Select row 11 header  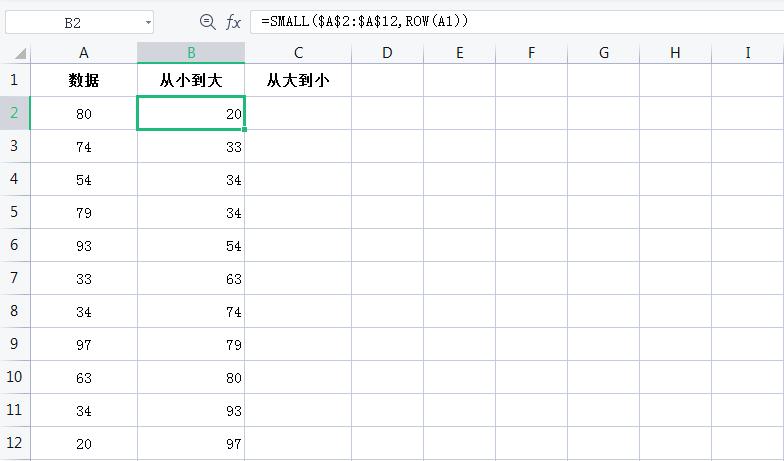(14, 410)
